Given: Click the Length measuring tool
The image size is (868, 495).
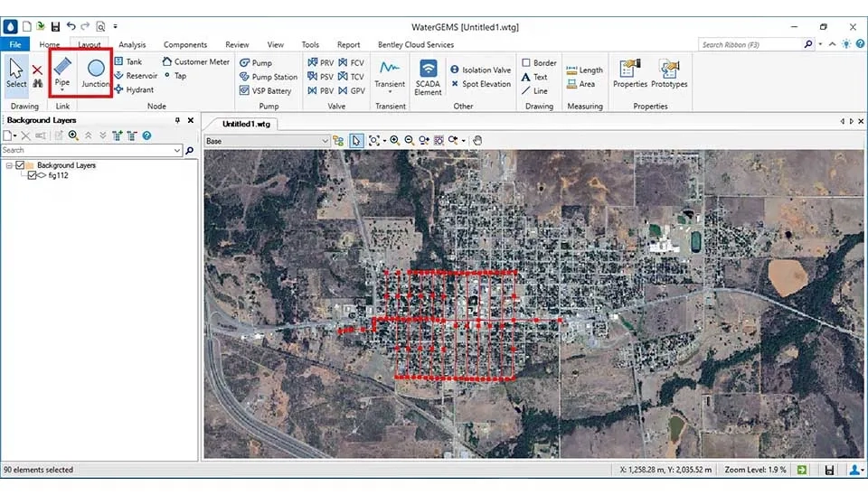Looking at the screenshot, I should tap(585, 70).
